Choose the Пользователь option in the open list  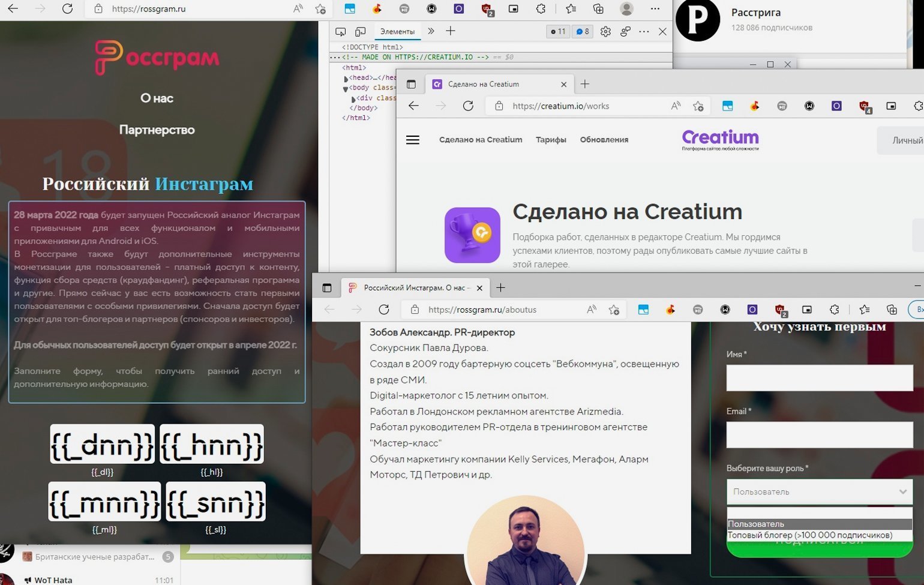(x=820, y=524)
